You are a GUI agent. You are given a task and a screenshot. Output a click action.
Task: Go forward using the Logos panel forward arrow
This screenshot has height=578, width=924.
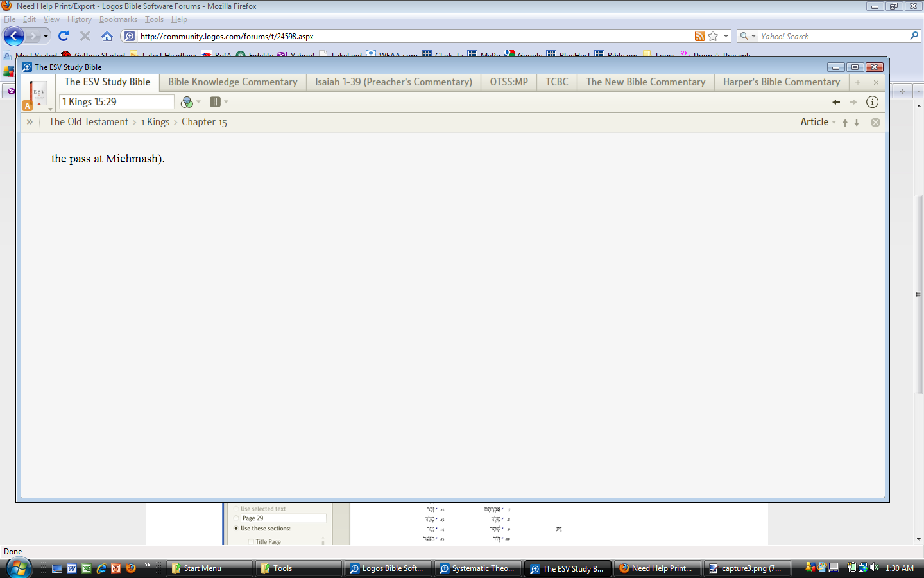click(x=853, y=102)
